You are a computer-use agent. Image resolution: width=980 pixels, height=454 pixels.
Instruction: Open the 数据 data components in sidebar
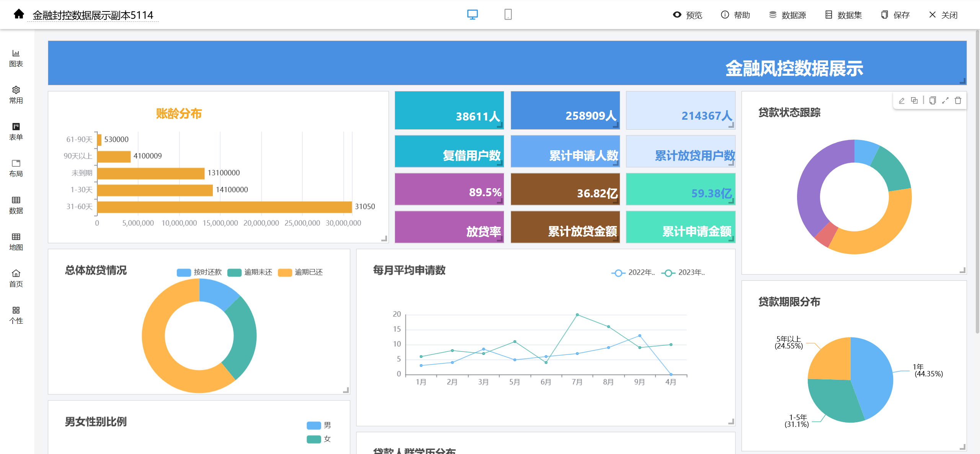coord(16,205)
